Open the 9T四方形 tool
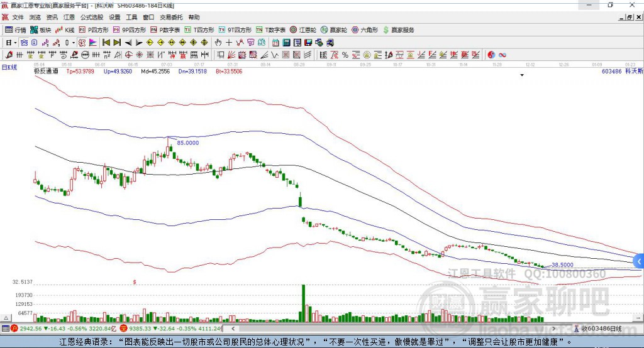 235,30
